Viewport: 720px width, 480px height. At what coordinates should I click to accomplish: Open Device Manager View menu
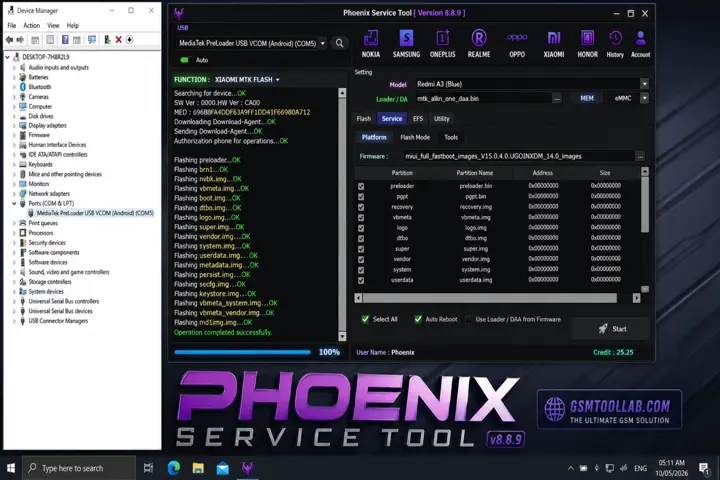[53, 26]
